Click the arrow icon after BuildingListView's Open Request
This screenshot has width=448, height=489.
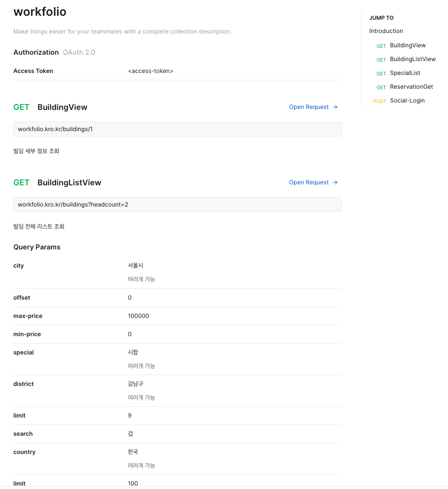pyautogui.click(x=335, y=182)
